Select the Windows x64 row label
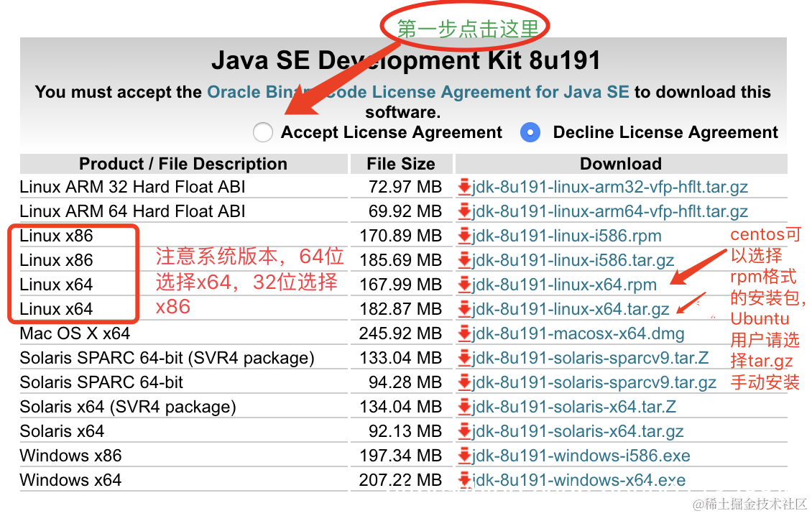The image size is (812, 516). pyautogui.click(x=70, y=480)
